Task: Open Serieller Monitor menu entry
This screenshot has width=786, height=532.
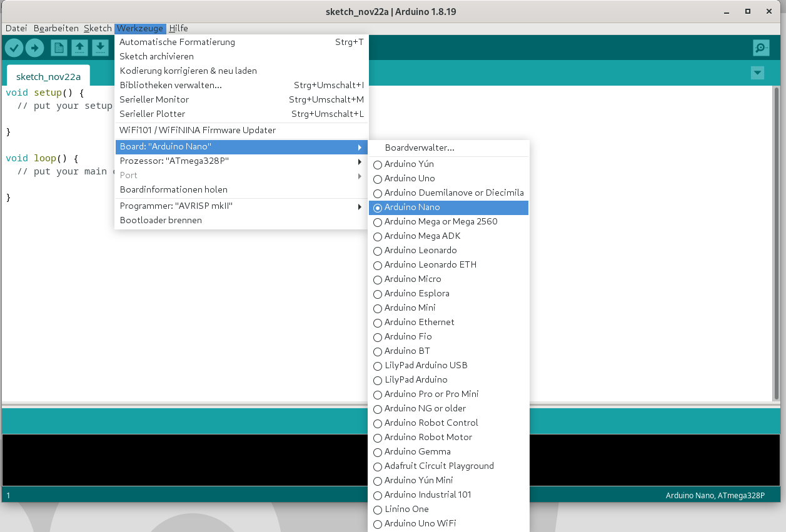Action: pos(241,99)
